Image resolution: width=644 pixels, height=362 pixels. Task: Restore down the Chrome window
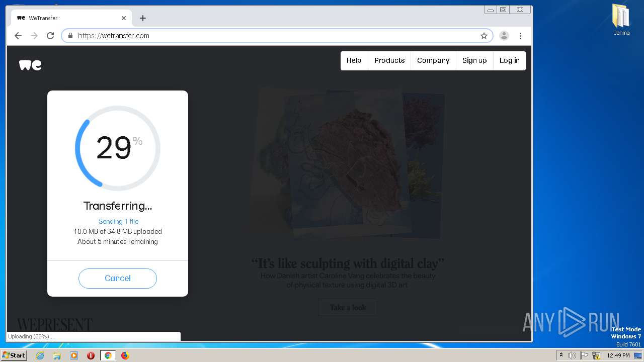coord(503,10)
